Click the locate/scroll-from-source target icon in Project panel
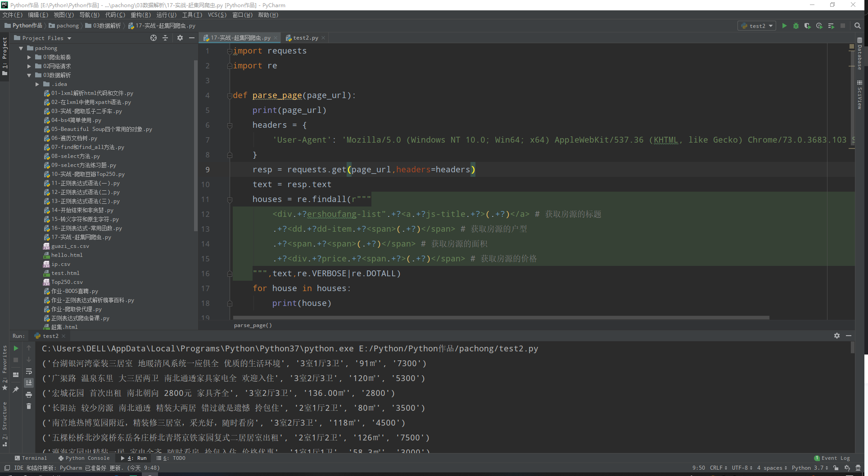The width and height of the screenshot is (868, 476). click(x=154, y=38)
